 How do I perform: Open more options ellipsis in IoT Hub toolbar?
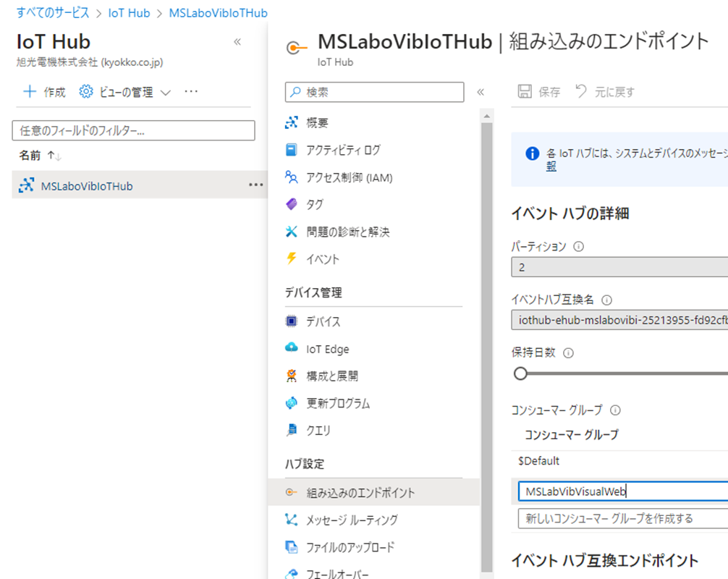coord(191,91)
